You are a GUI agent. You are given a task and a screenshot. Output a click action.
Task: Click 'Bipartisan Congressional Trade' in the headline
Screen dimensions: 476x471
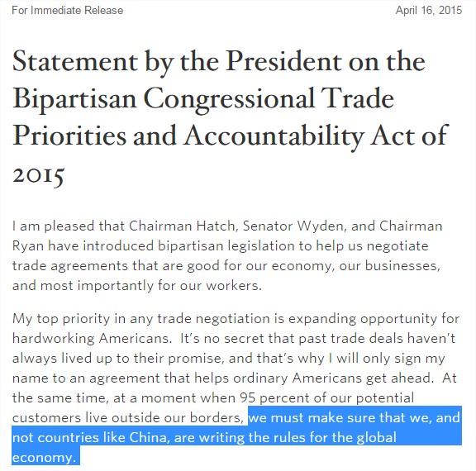click(203, 100)
